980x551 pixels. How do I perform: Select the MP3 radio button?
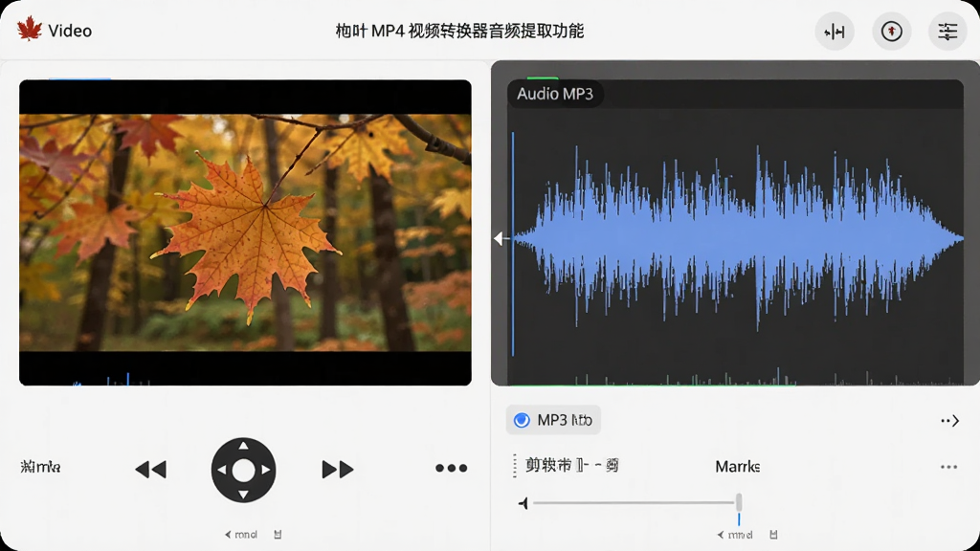point(522,421)
